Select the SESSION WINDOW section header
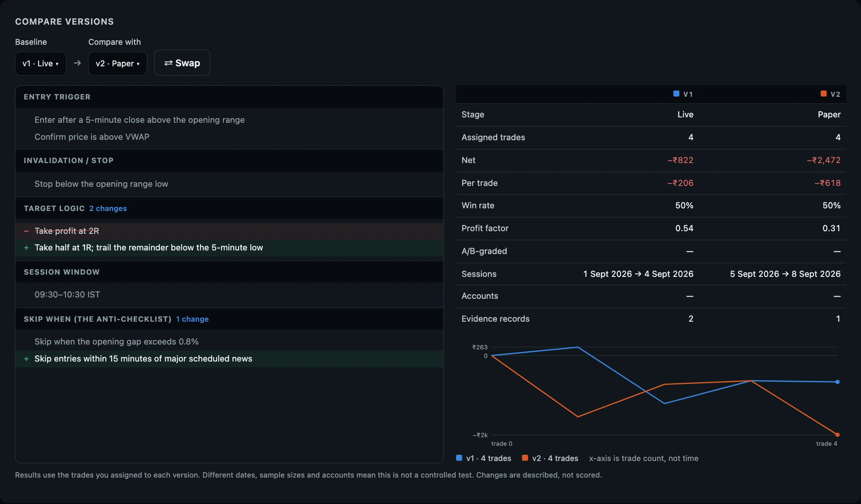Image resolution: width=861 pixels, height=504 pixels. (x=229, y=272)
